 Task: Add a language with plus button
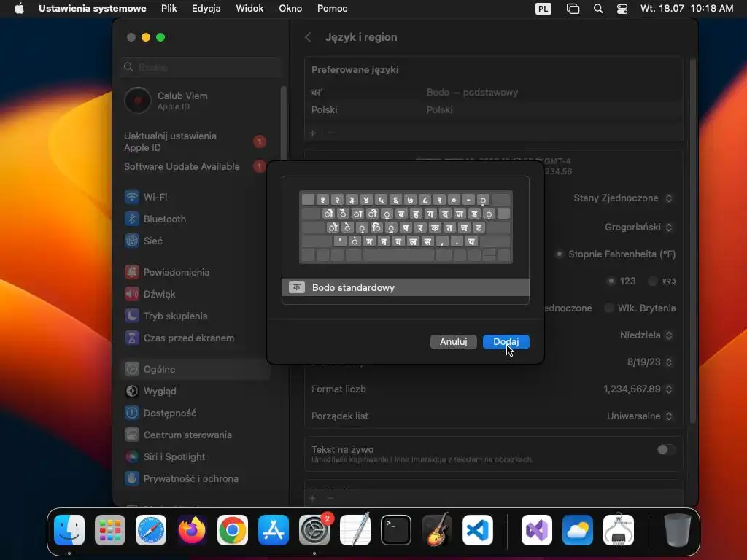pos(313,133)
